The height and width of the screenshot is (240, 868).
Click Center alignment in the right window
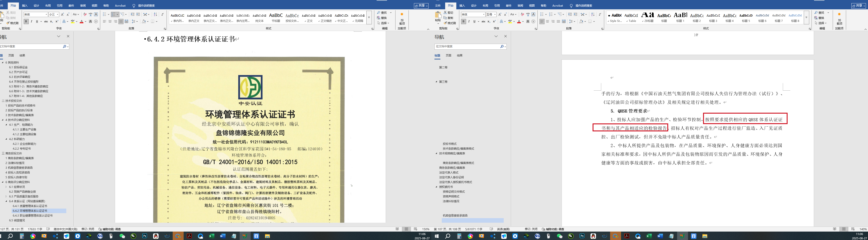[x=547, y=22]
